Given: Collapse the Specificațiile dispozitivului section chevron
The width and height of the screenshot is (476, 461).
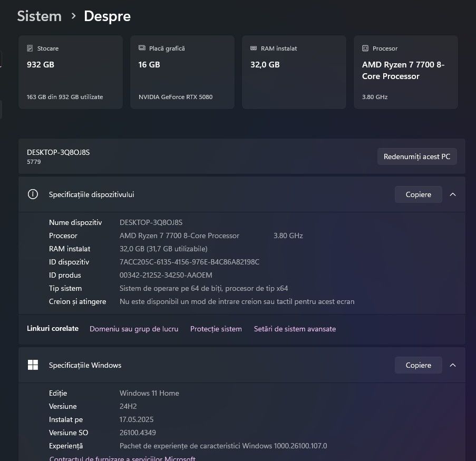Looking at the screenshot, I should click(x=453, y=194).
